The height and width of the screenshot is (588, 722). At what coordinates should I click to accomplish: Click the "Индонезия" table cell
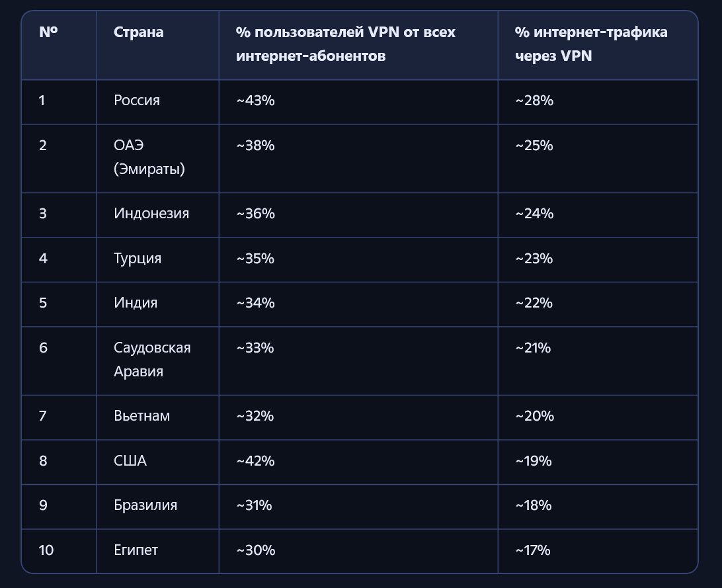[151, 214]
